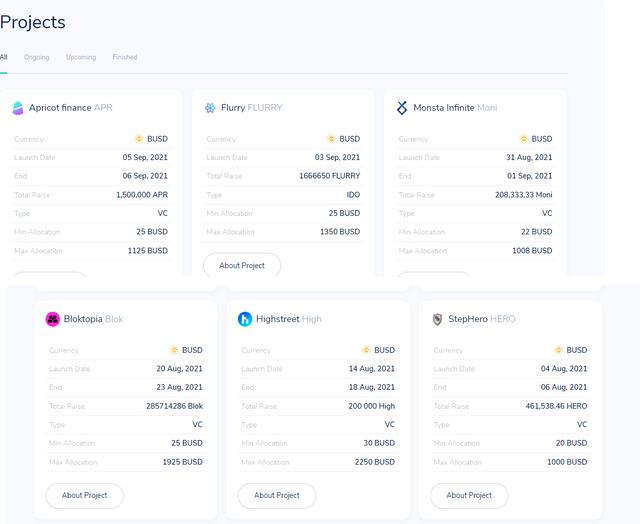Click the BUSD coin icon in StepHero card
The width and height of the screenshot is (640, 524).
click(558, 350)
